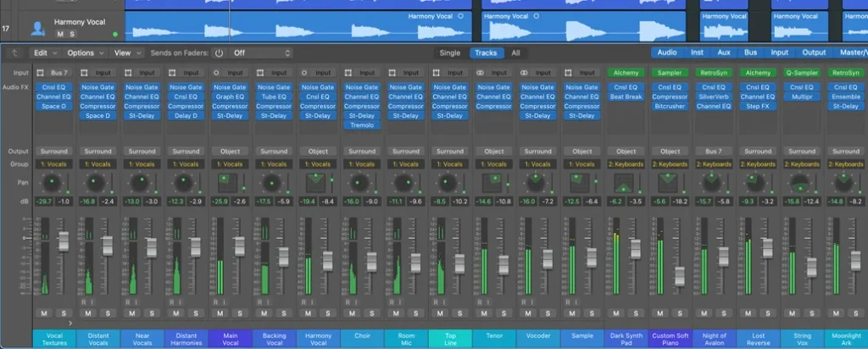
Task: Open Bitcrusher on Custom Soft Piano
Action: pos(670,106)
